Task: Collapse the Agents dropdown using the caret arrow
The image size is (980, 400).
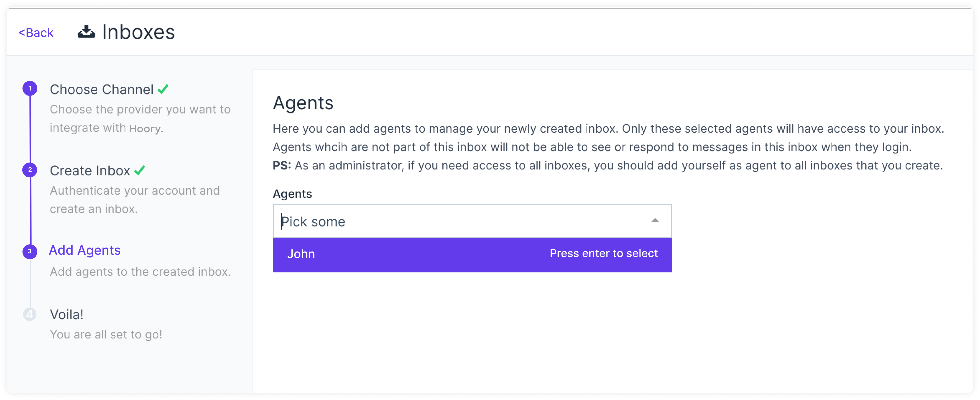Action: pos(655,221)
